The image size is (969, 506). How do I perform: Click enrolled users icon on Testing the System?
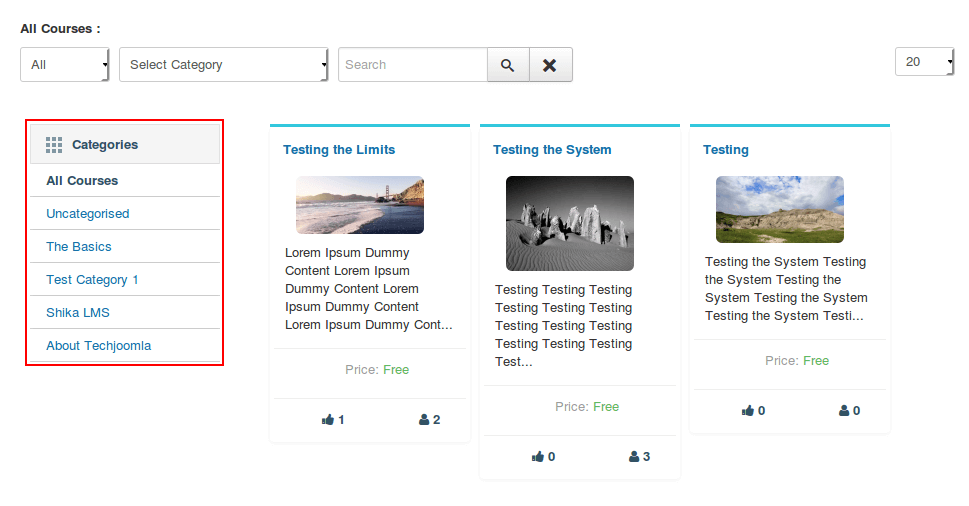point(634,457)
